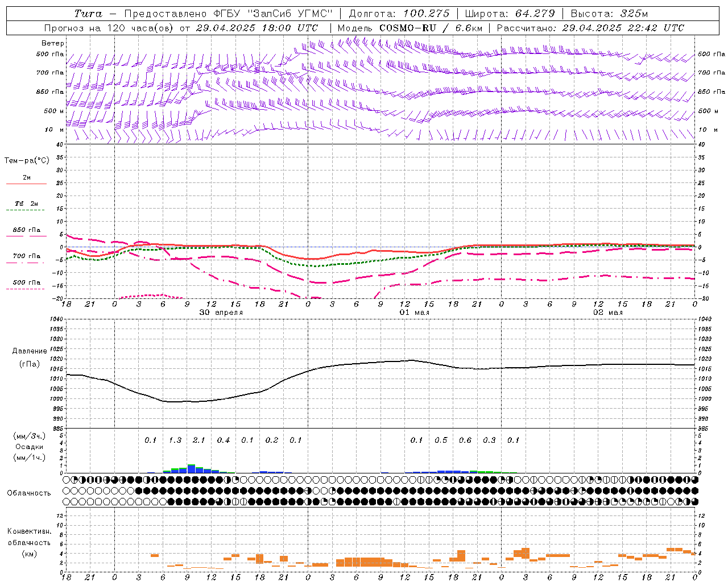
Task: Click the "Облачность" cloud cover label
Action: point(30,493)
